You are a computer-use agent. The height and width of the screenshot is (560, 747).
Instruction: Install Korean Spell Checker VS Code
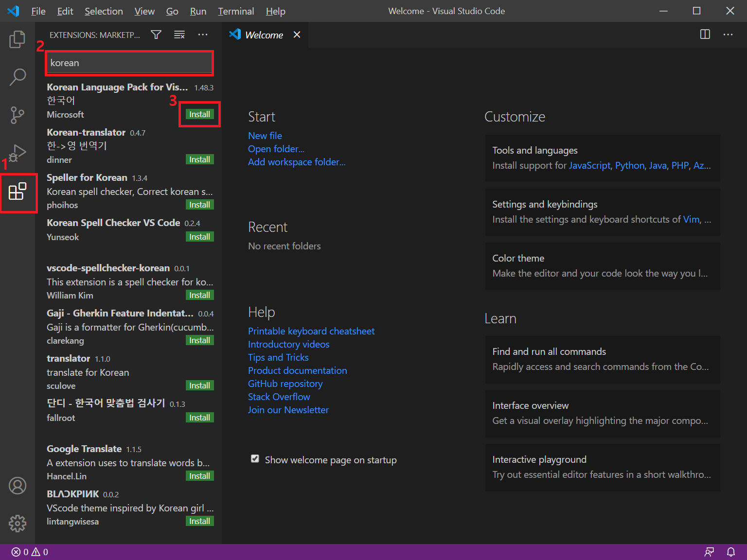coord(200,237)
